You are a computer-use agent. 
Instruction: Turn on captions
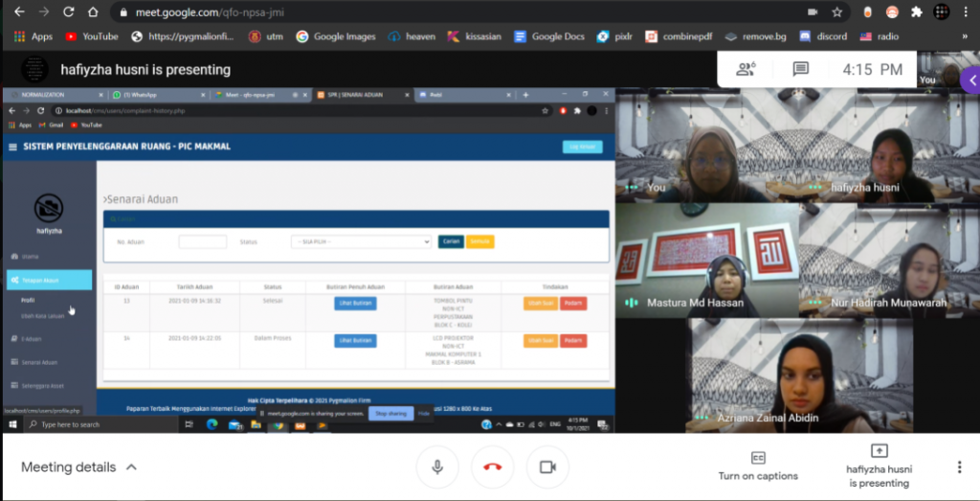tap(758, 466)
